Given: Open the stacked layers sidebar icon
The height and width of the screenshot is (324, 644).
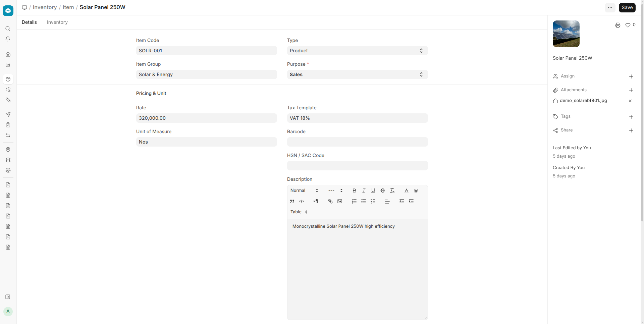Looking at the screenshot, I should (x=8, y=160).
